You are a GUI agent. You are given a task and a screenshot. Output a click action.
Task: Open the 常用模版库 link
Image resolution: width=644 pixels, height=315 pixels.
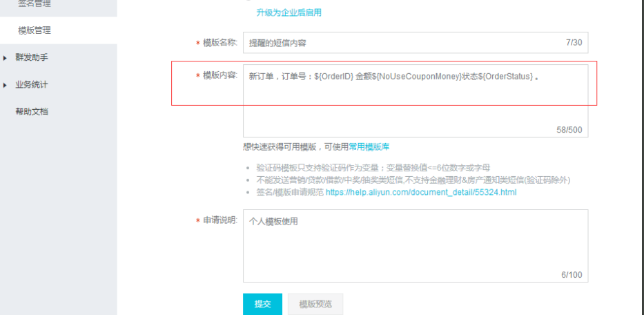tap(369, 146)
